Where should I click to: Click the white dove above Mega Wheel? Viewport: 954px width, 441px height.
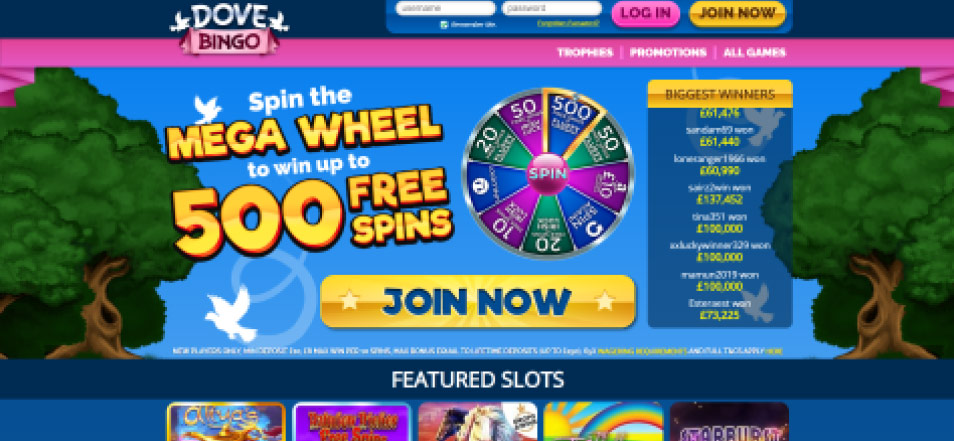[207, 110]
